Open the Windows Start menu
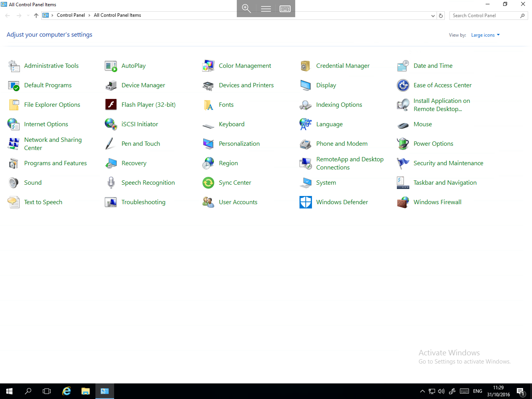The width and height of the screenshot is (532, 399). [x=9, y=391]
